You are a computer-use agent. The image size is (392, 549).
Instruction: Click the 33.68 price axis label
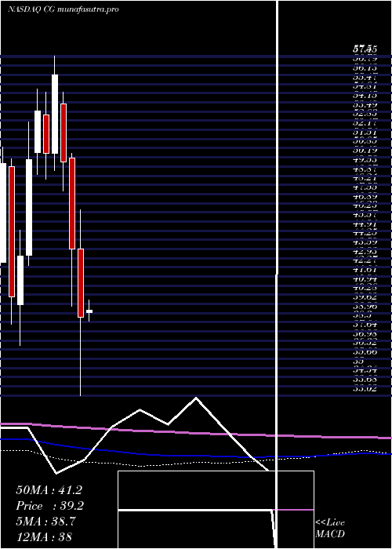(x=365, y=379)
